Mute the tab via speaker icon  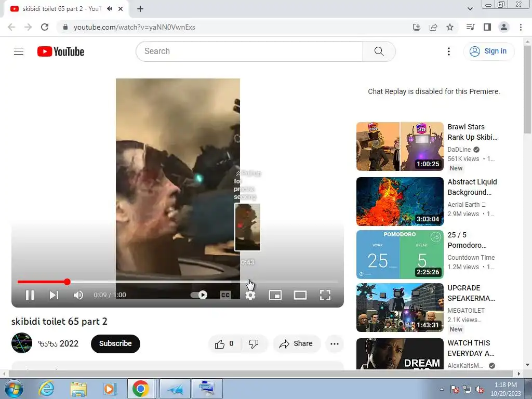click(x=109, y=9)
